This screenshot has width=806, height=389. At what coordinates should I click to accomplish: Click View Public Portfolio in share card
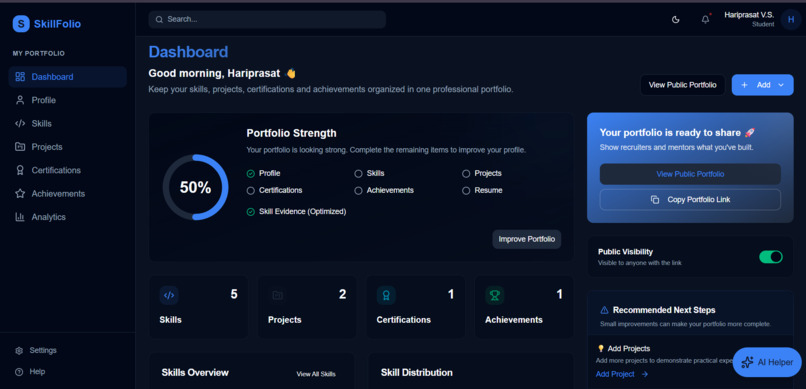click(690, 174)
